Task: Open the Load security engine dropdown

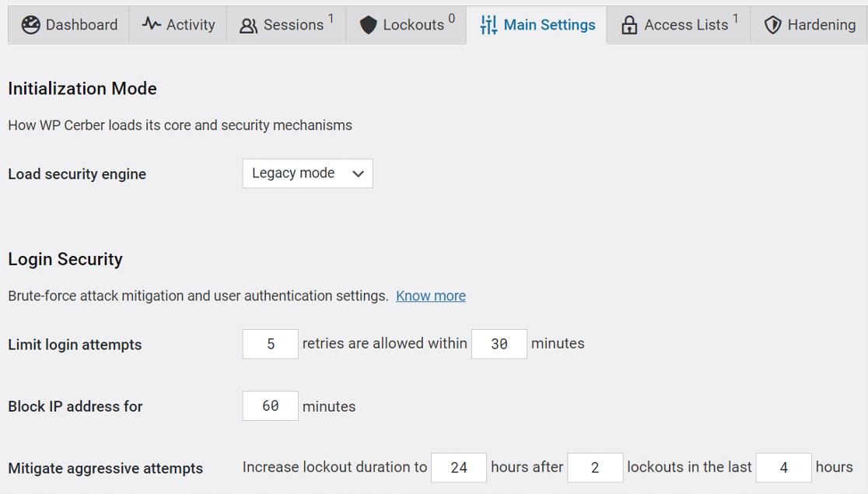Action: [307, 173]
